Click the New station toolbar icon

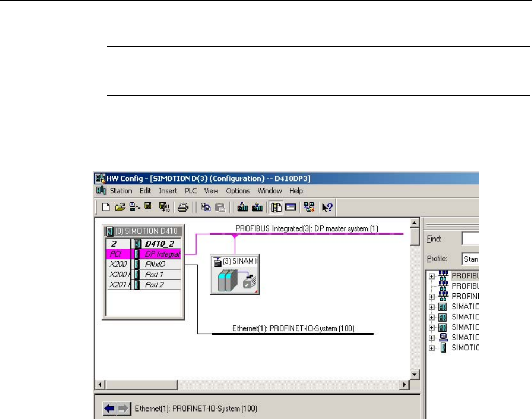coord(105,207)
